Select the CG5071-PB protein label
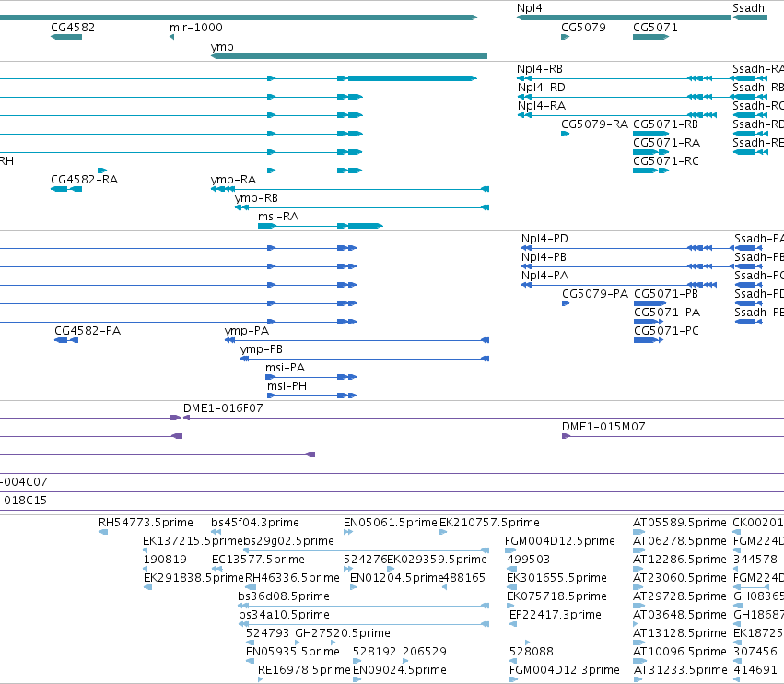The height and width of the screenshot is (684, 784). click(666, 294)
